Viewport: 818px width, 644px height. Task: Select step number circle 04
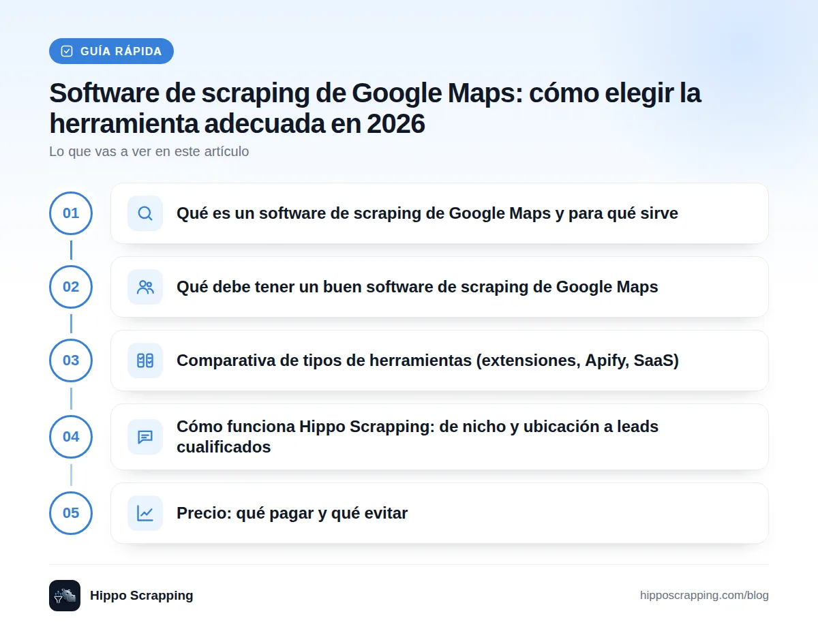[71, 437]
